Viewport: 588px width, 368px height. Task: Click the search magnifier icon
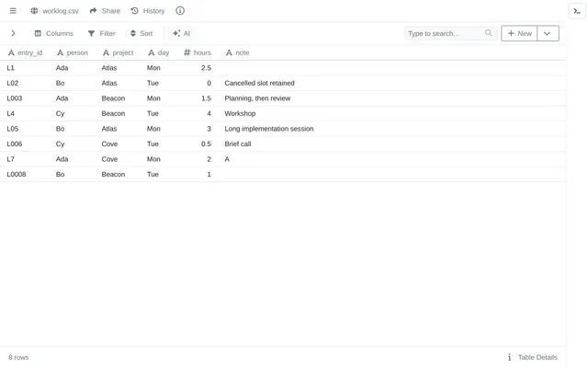click(488, 33)
